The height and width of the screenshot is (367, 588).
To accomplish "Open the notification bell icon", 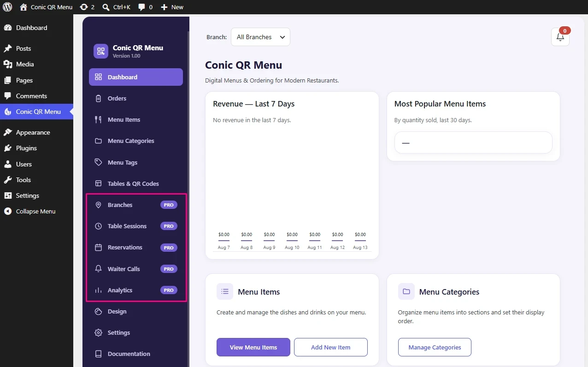I will [x=560, y=37].
